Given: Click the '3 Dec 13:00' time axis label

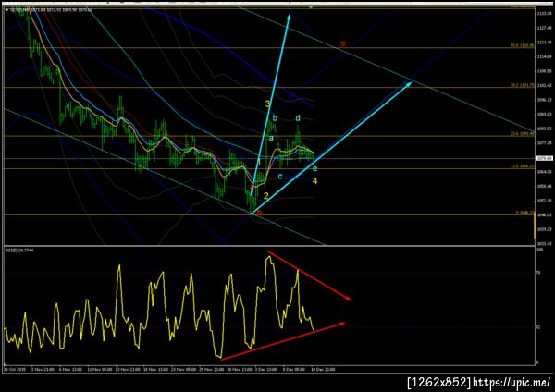Looking at the screenshot, I should pos(266,369).
